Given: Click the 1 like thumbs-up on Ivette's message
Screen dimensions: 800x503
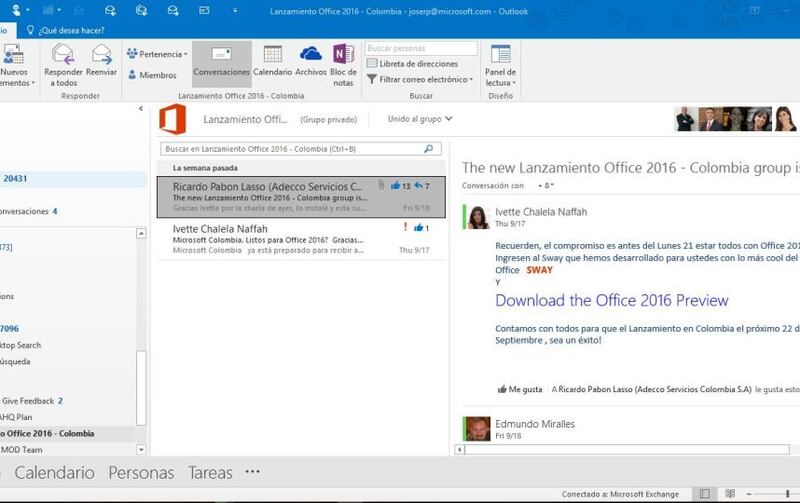Looking at the screenshot, I should pyautogui.click(x=418, y=228).
